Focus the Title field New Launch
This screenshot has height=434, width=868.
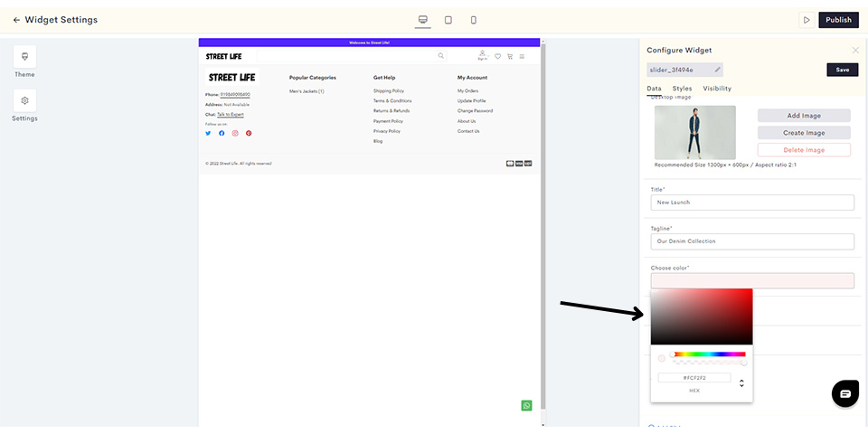point(752,203)
